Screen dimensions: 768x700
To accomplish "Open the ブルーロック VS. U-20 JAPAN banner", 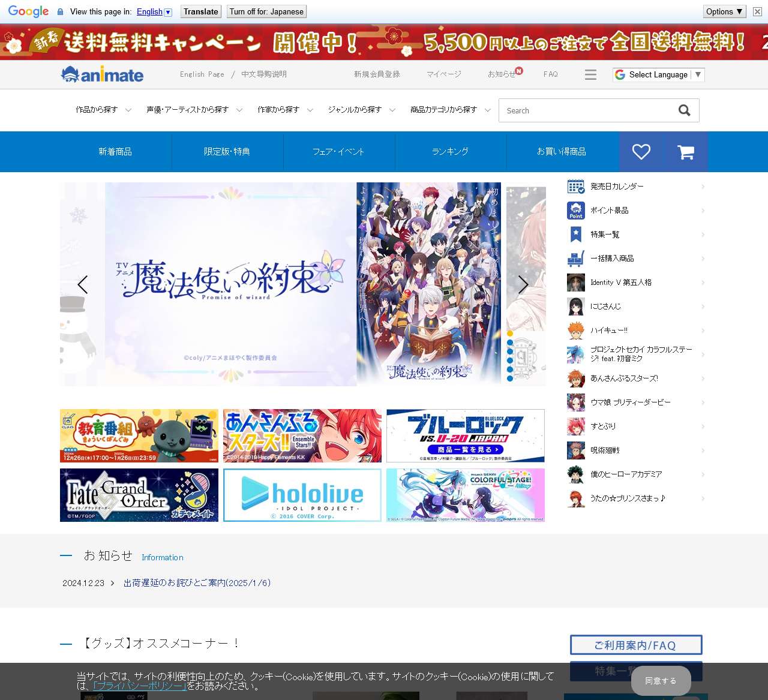I will point(466,436).
